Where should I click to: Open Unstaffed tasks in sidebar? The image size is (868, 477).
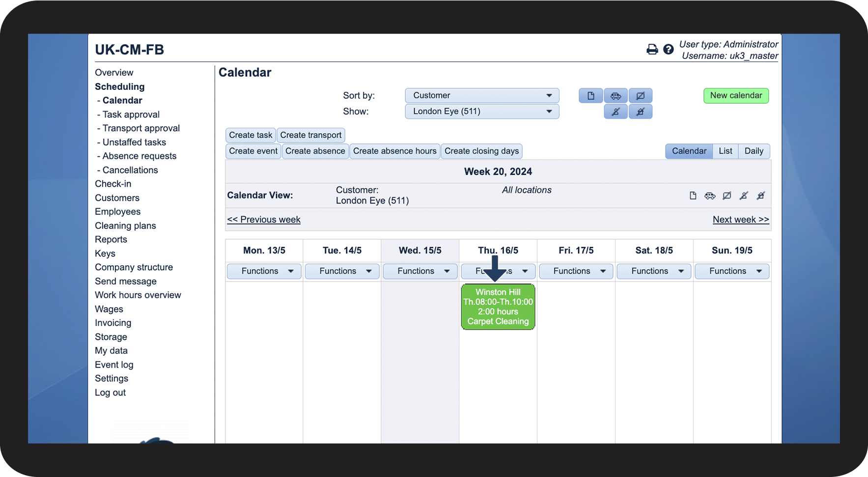135,142
